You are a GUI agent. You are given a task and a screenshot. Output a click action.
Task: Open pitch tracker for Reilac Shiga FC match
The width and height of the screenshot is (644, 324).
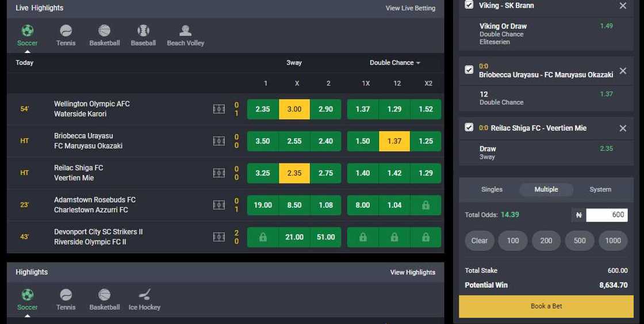point(219,173)
